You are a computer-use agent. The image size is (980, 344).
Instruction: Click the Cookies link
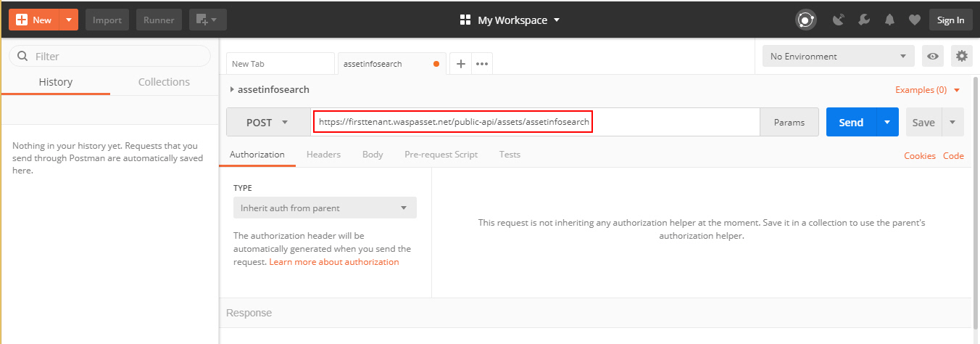920,156
